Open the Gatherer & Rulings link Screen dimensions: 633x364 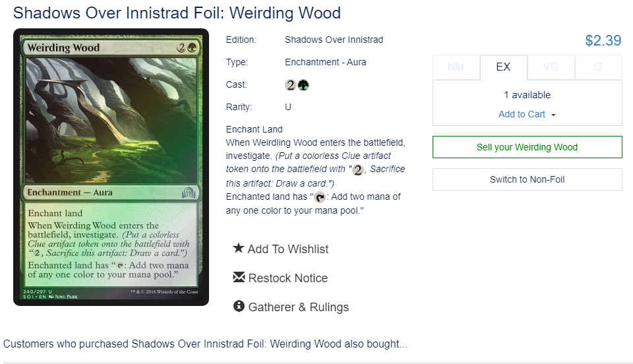click(x=298, y=307)
